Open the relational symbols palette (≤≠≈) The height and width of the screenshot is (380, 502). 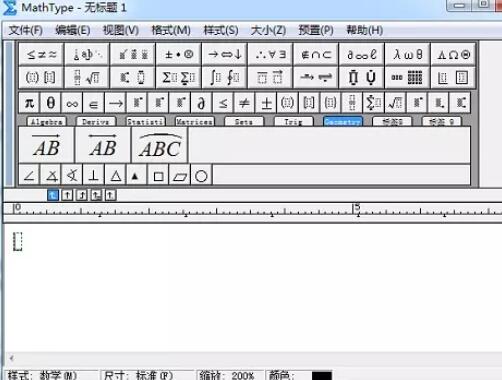tap(41, 54)
